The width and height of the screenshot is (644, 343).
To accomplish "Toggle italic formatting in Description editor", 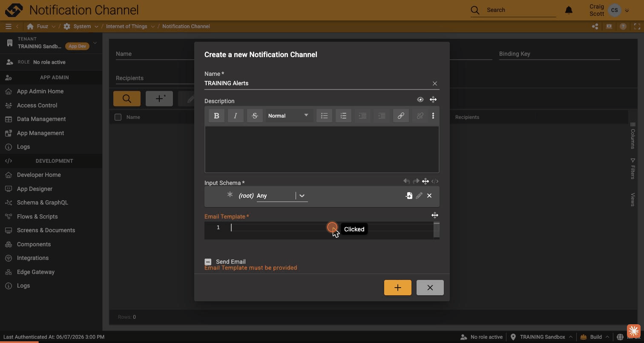I will [x=236, y=116].
